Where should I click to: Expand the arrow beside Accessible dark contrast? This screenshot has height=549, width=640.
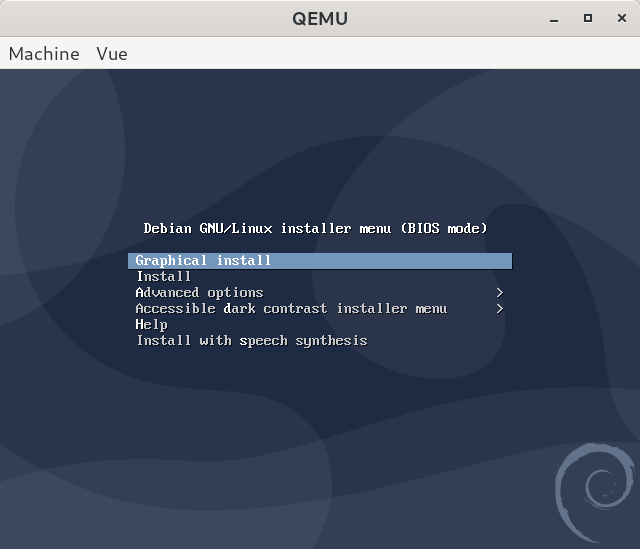[499, 309]
